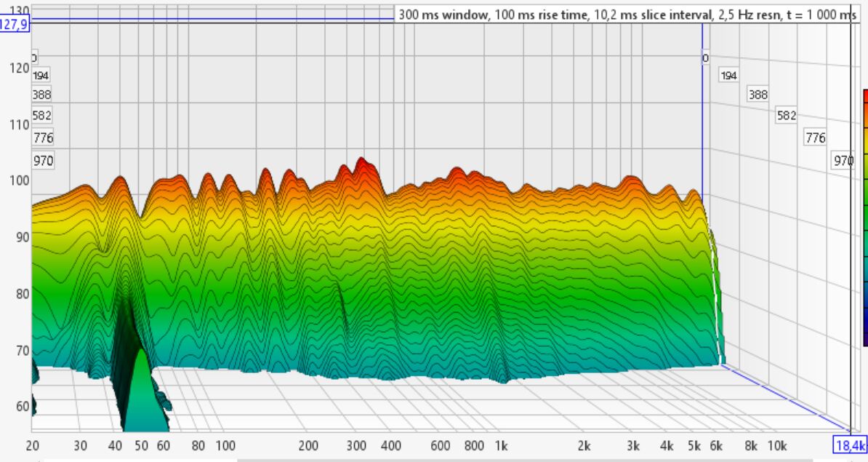
Task: Click the 20 Hz tick on frequency axis
Action: coord(32,445)
